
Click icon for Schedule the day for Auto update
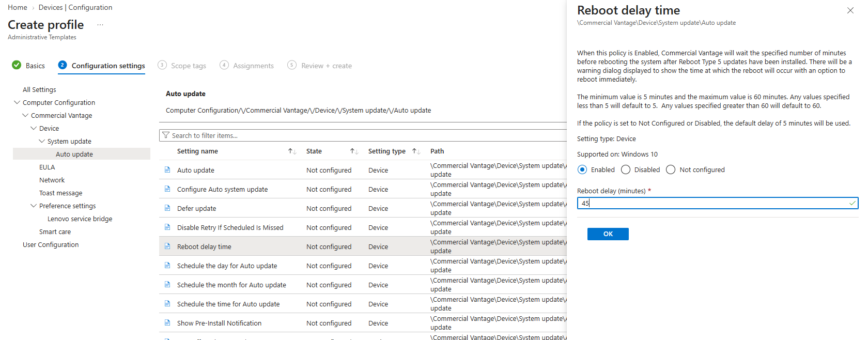pos(167,265)
